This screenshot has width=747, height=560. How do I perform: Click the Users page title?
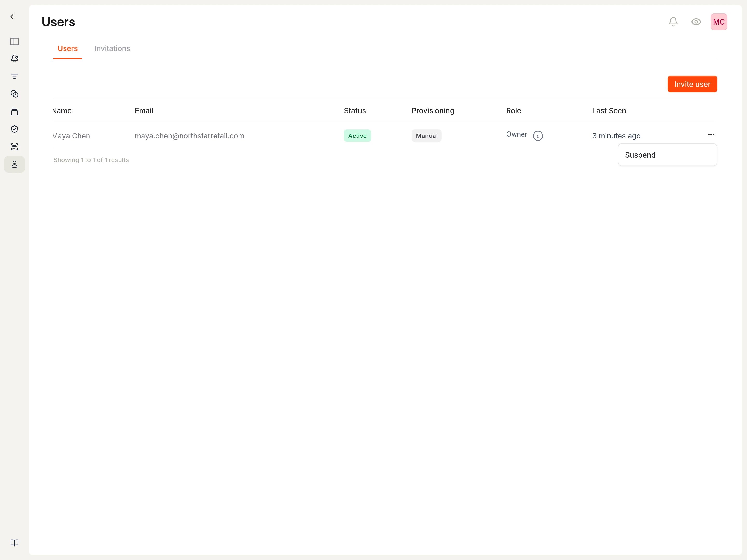(58, 22)
